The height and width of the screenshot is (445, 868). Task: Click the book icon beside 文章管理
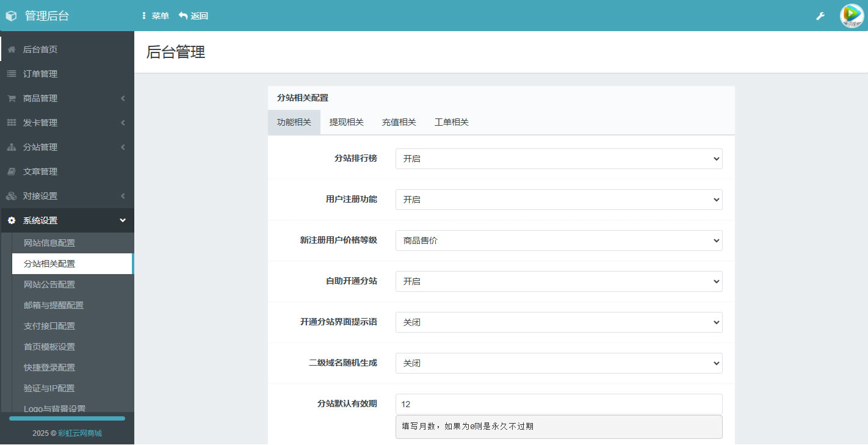click(x=12, y=172)
